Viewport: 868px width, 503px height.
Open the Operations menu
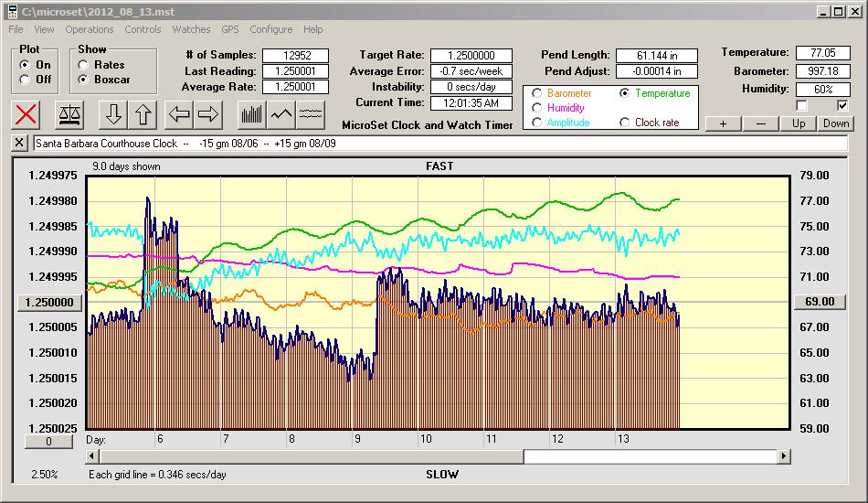click(x=90, y=29)
